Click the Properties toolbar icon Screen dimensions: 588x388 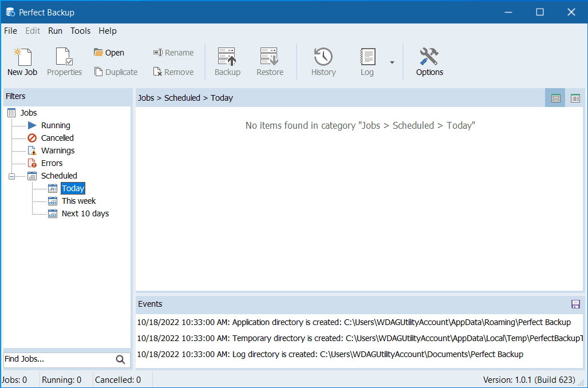[64, 62]
